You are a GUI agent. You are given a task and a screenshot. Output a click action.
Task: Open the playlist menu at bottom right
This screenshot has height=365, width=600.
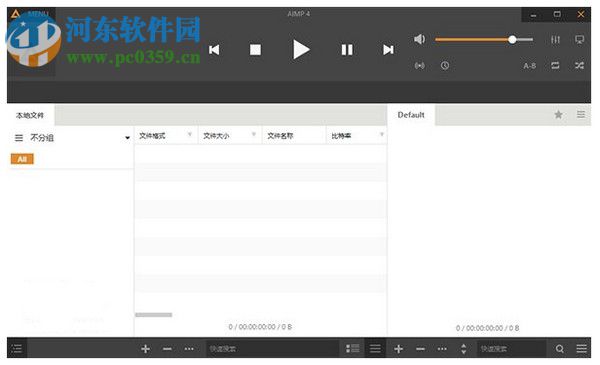582,349
